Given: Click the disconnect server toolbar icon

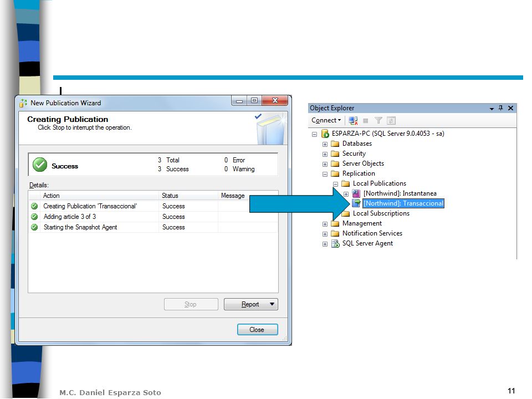Looking at the screenshot, I should pos(353,120).
